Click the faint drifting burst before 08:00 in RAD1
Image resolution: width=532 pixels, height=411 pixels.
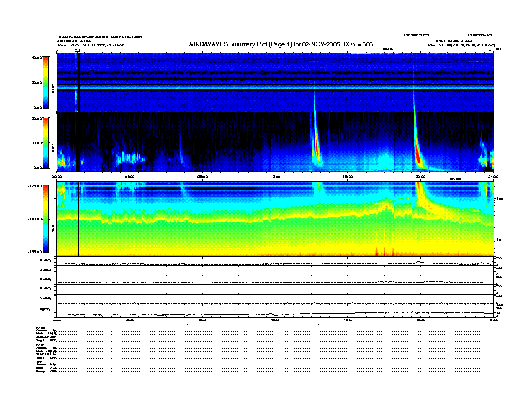click(x=181, y=151)
